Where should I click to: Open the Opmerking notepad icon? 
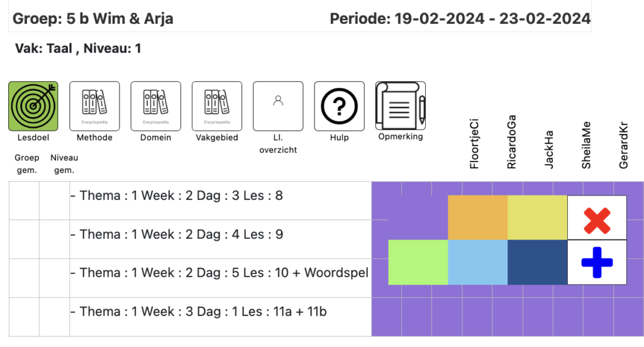tap(401, 106)
